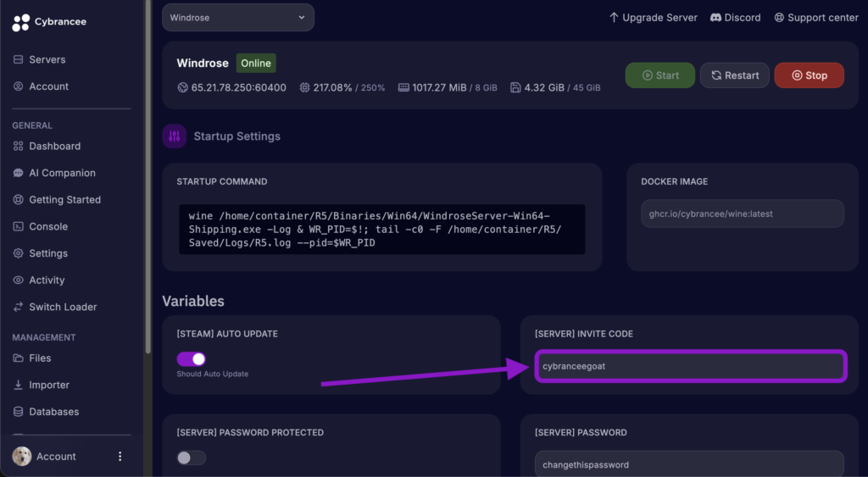Click the Discord logo icon
868x477 pixels.
[715, 18]
